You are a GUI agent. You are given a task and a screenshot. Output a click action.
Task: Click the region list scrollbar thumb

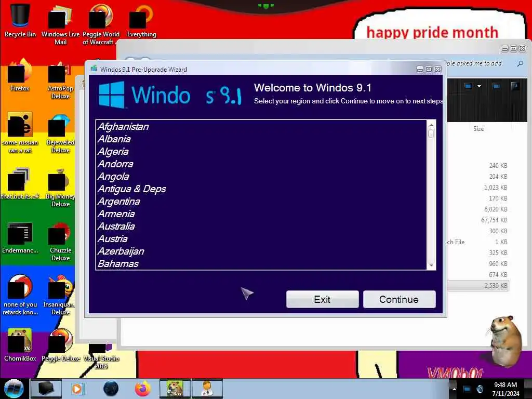click(431, 134)
